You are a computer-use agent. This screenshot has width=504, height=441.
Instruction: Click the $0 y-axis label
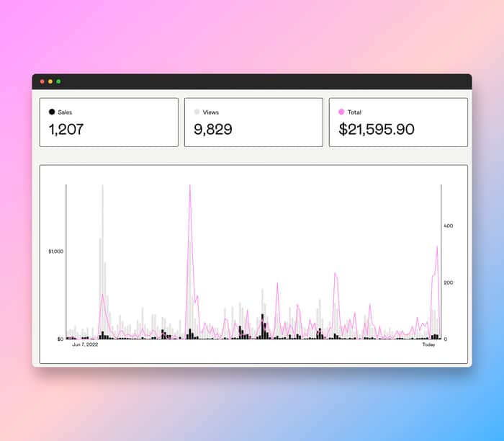click(x=60, y=339)
